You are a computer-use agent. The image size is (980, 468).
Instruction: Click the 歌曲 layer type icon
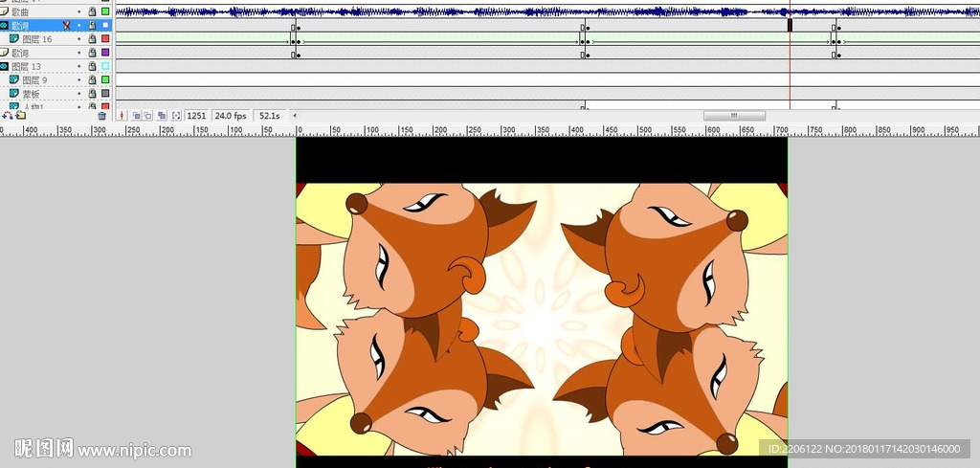tap(5, 11)
